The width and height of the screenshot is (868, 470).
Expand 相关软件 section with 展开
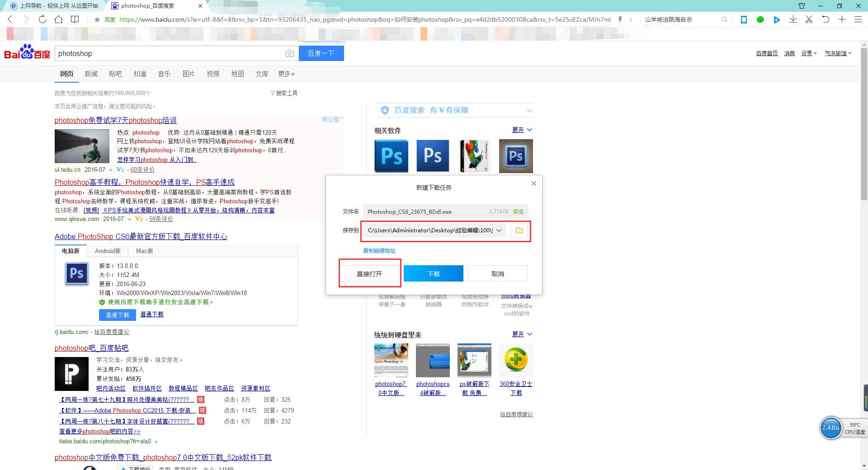point(522,130)
